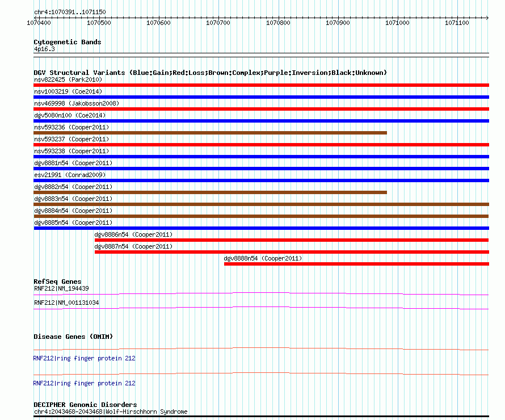This screenshot has width=505, height=420.
Task: Click the DGV Structural Variants track heading
Action: point(210,73)
